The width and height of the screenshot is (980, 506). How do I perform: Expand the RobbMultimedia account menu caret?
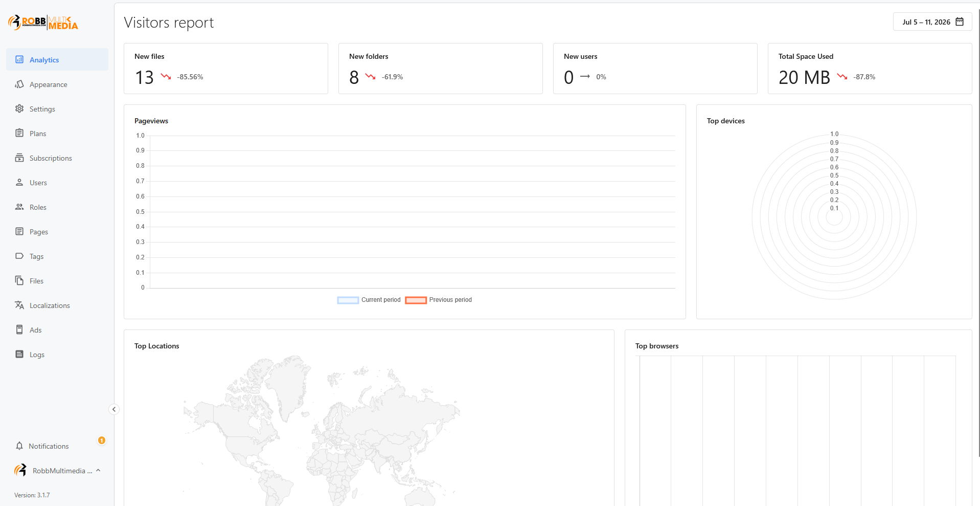click(98, 470)
